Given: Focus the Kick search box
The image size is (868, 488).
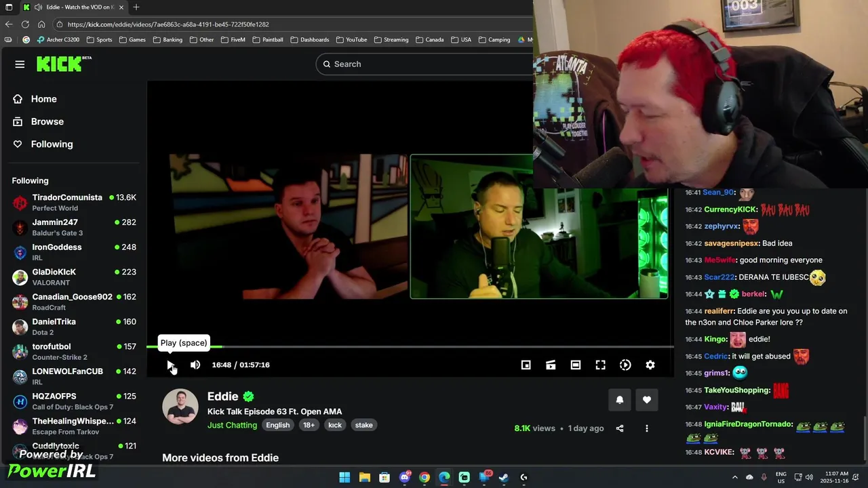Looking at the screenshot, I should (x=425, y=64).
